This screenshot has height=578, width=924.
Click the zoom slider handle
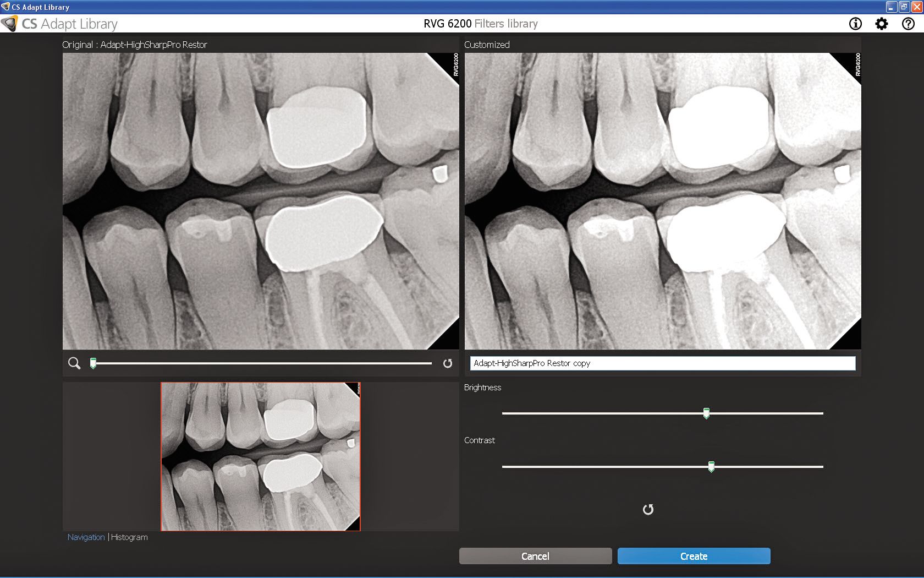(x=94, y=363)
